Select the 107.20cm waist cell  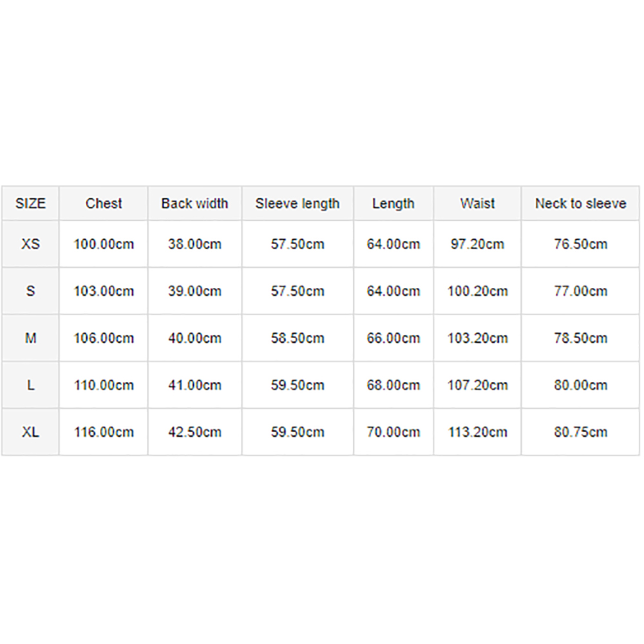(x=477, y=385)
